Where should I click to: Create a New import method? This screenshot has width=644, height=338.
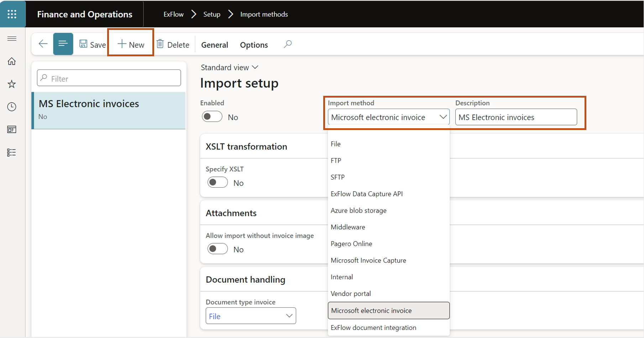point(131,44)
